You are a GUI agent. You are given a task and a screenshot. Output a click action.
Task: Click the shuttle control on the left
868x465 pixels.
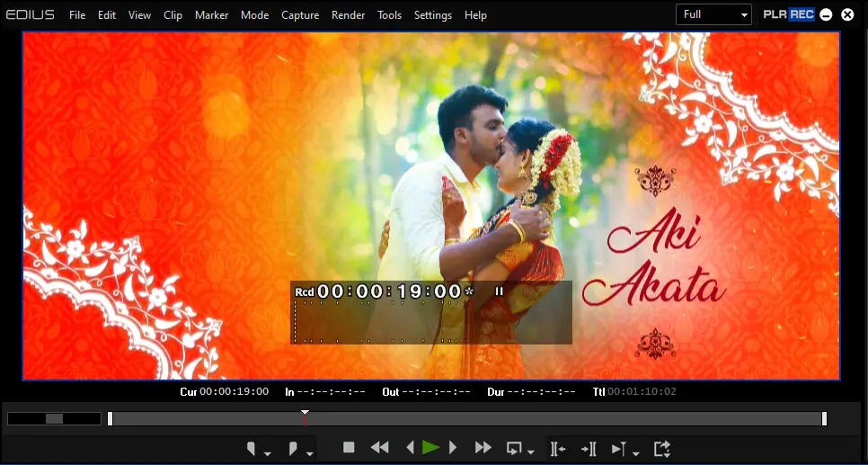(54, 418)
